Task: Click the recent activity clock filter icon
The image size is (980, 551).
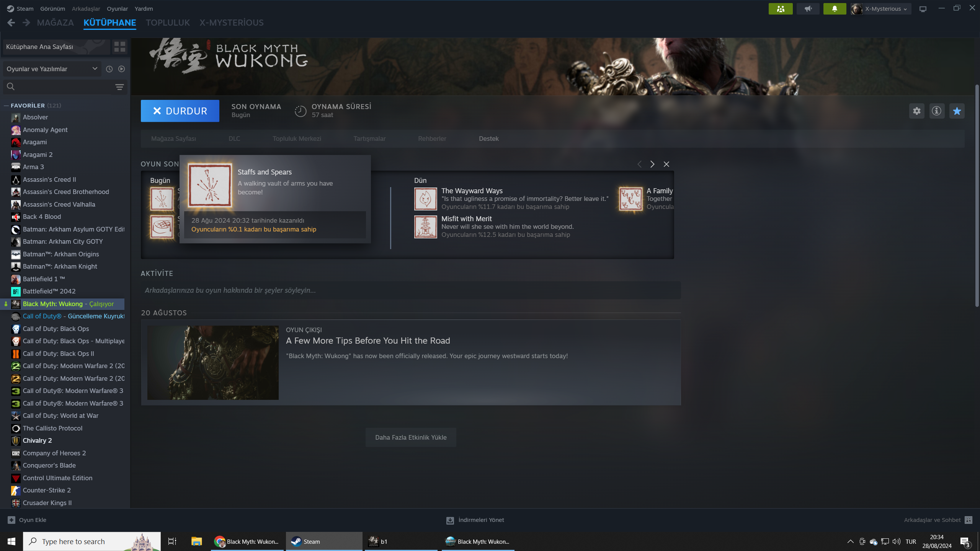Action: tap(109, 69)
